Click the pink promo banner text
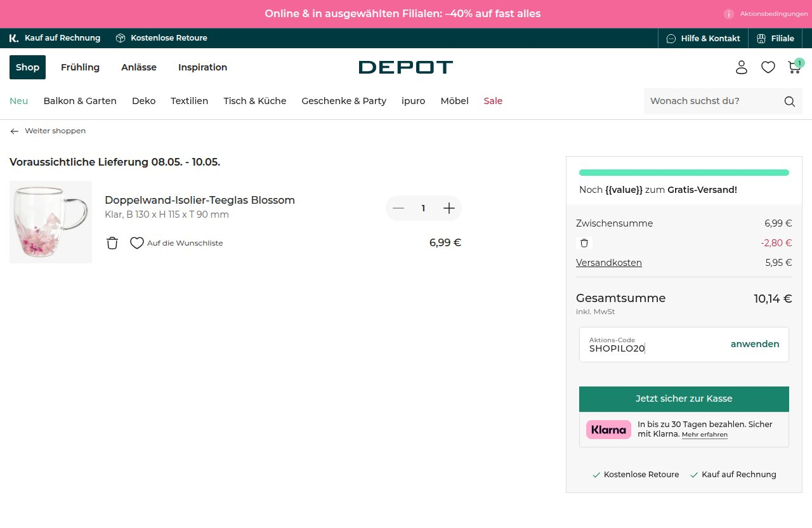Screen dimensions: 812x528 403,14
